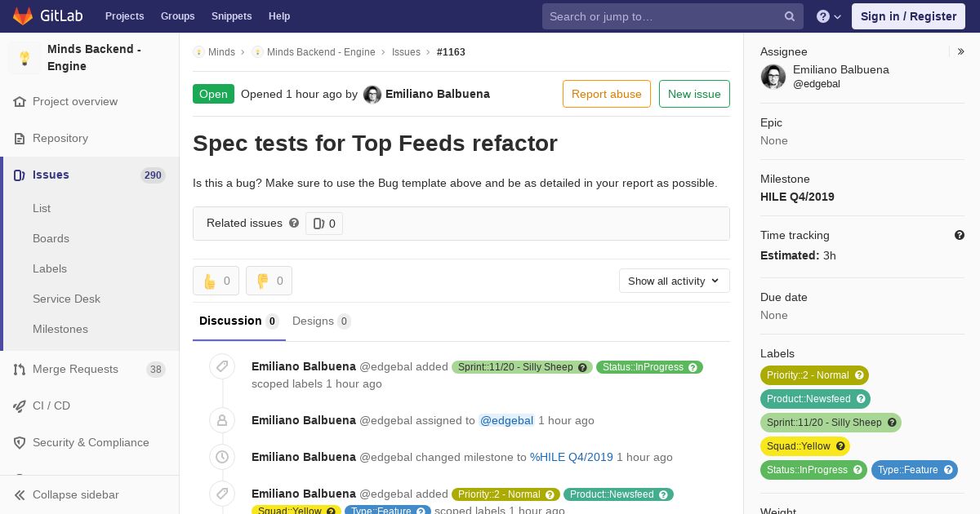The height and width of the screenshot is (514, 980).
Task: Click the Minds Backend lightbulb avatar
Action: (24, 58)
